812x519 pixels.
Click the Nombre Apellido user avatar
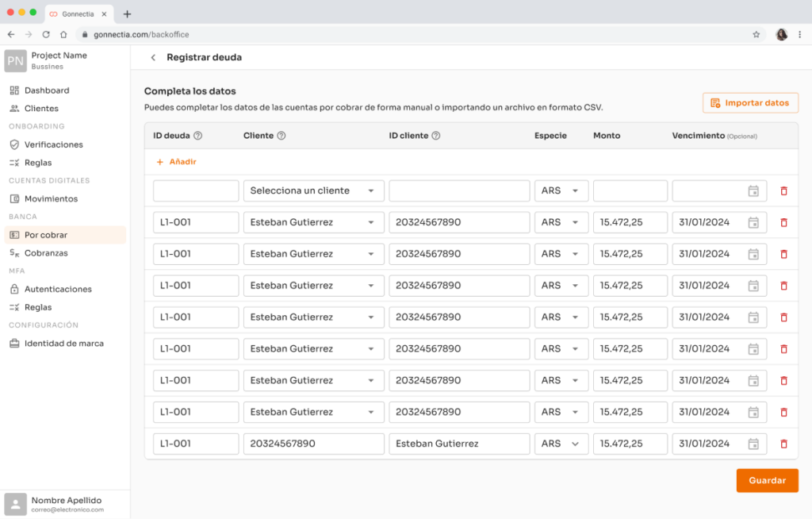point(16,504)
